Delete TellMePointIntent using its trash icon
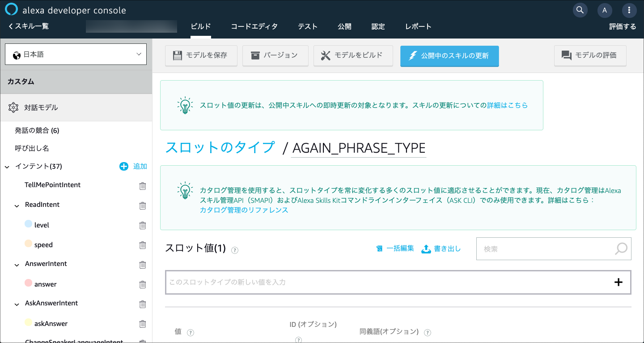 pos(143,186)
